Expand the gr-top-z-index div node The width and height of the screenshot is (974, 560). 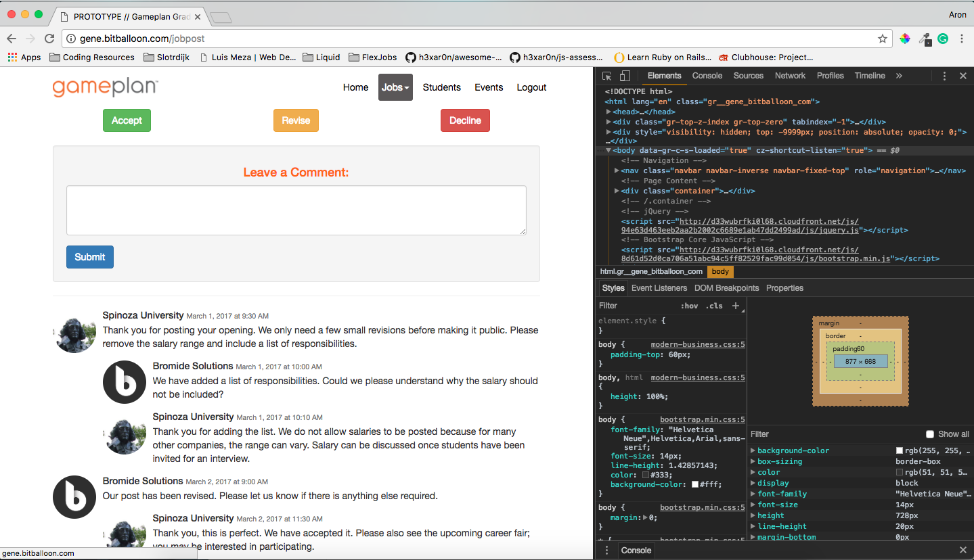click(608, 122)
